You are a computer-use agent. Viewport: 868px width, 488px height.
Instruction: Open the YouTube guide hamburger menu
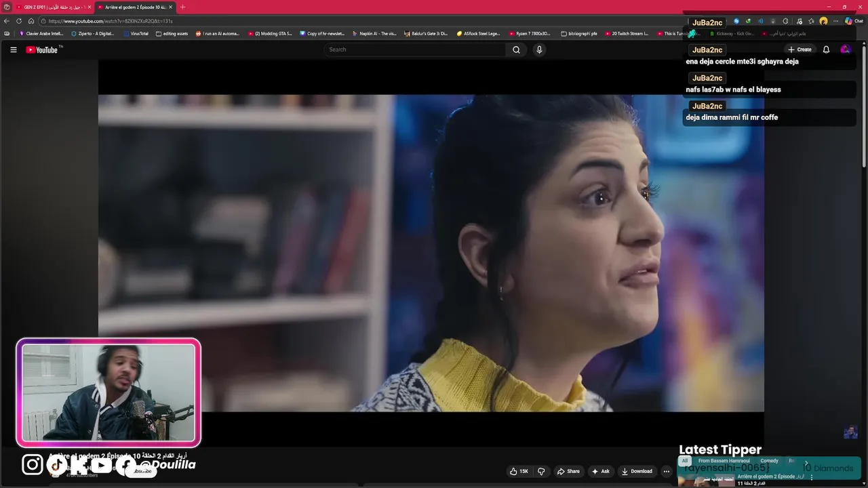click(x=13, y=49)
